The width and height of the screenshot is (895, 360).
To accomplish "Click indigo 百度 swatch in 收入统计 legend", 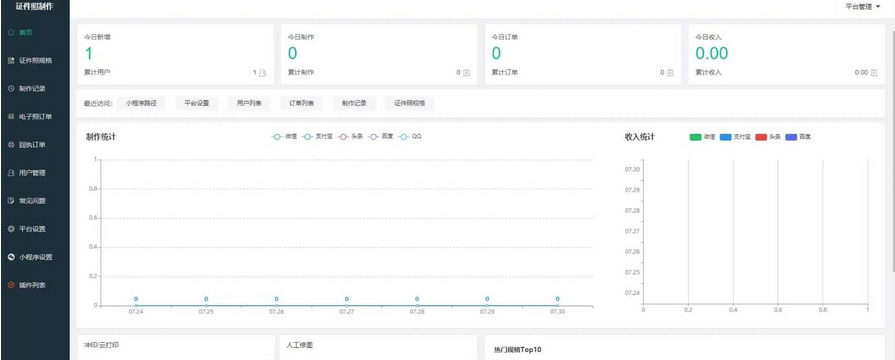I will 792,137.
